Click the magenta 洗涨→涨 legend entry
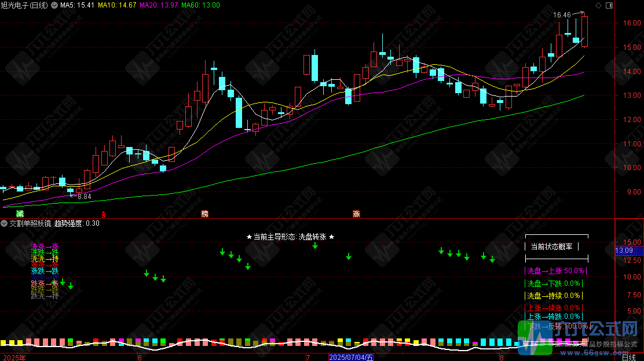644x361 pixels. (45, 246)
